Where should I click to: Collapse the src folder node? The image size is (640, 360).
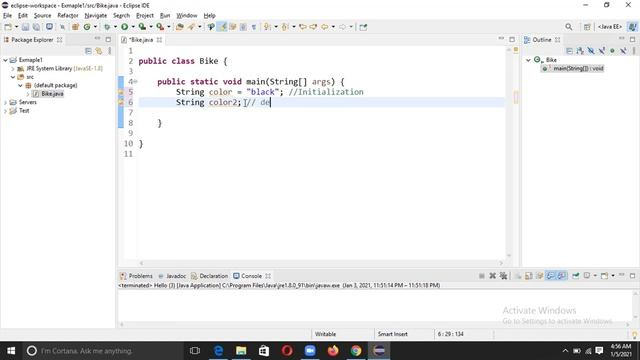pyautogui.click(x=13, y=77)
